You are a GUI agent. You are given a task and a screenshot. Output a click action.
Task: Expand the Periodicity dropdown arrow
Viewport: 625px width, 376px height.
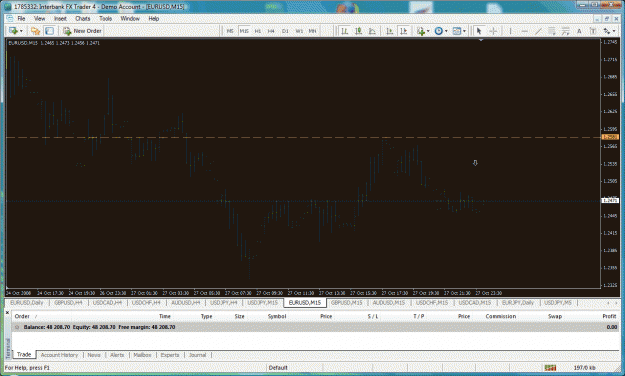pos(446,31)
